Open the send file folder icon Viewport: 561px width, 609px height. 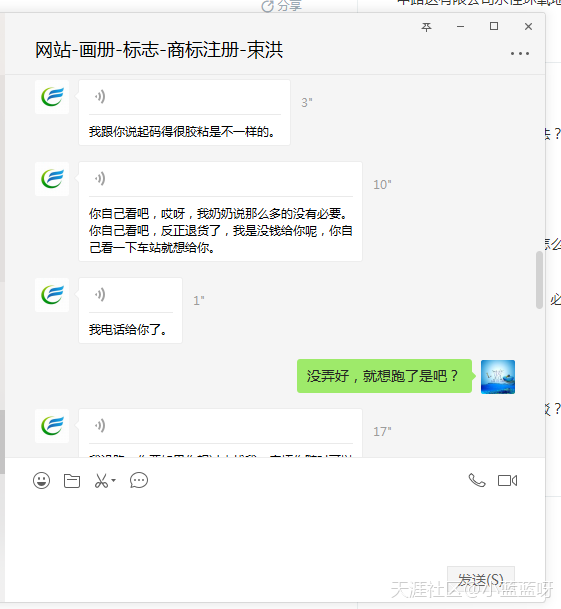coord(72,481)
